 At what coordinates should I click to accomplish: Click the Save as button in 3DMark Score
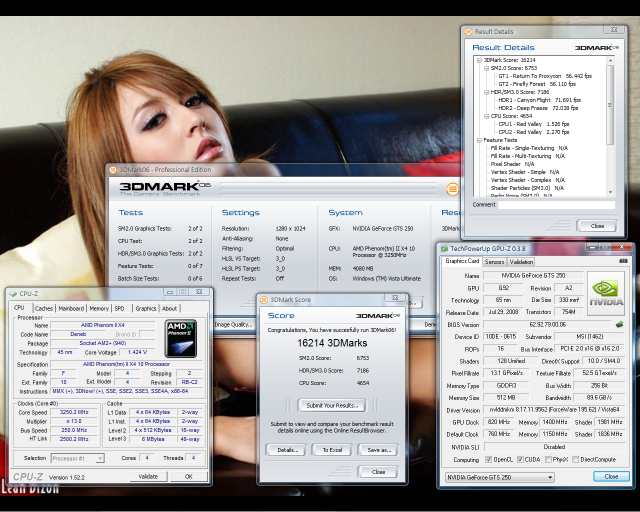click(x=378, y=450)
